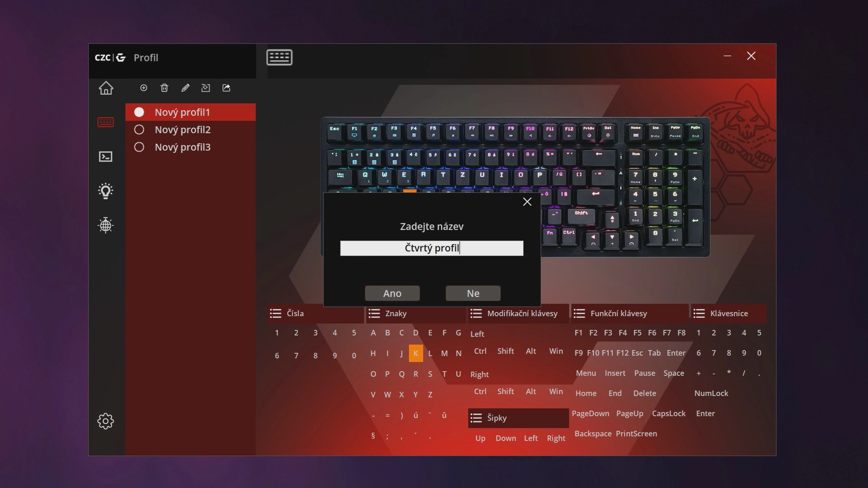868x488 pixels.
Task: Open the keyboard key assignment section
Action: point(106,122)
